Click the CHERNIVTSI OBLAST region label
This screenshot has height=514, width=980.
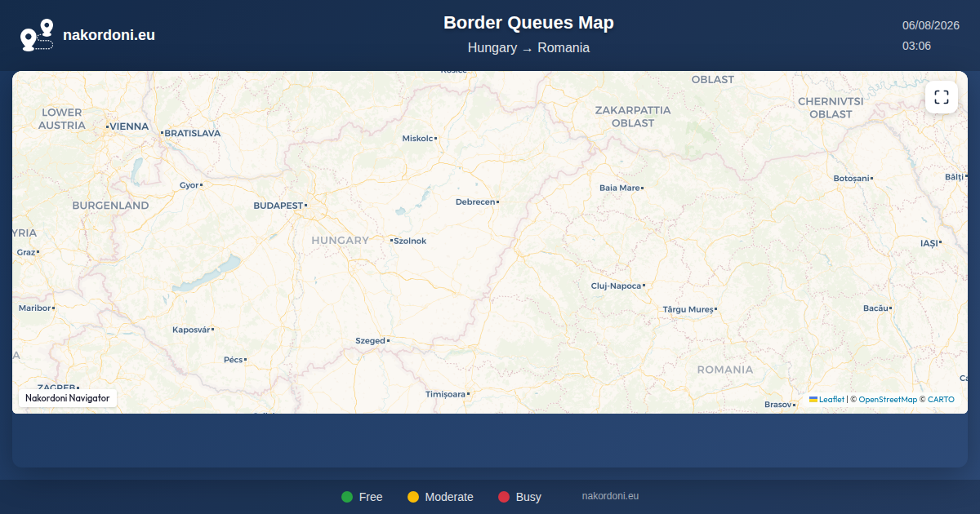831,108
